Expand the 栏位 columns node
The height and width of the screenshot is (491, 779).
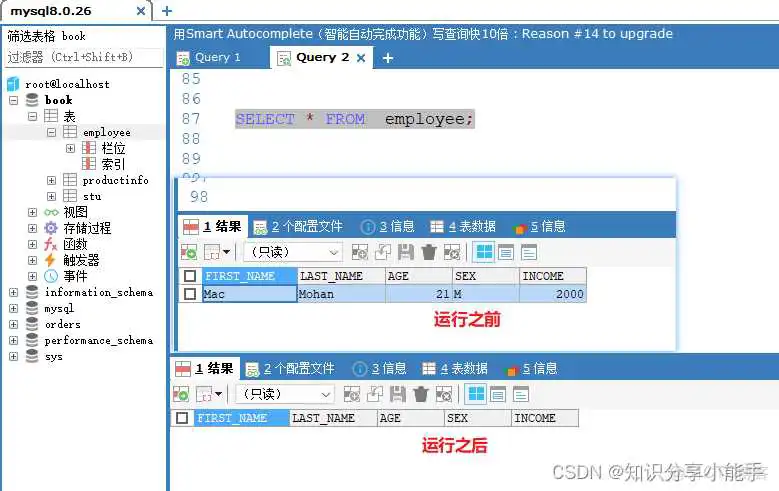(70, 148)
